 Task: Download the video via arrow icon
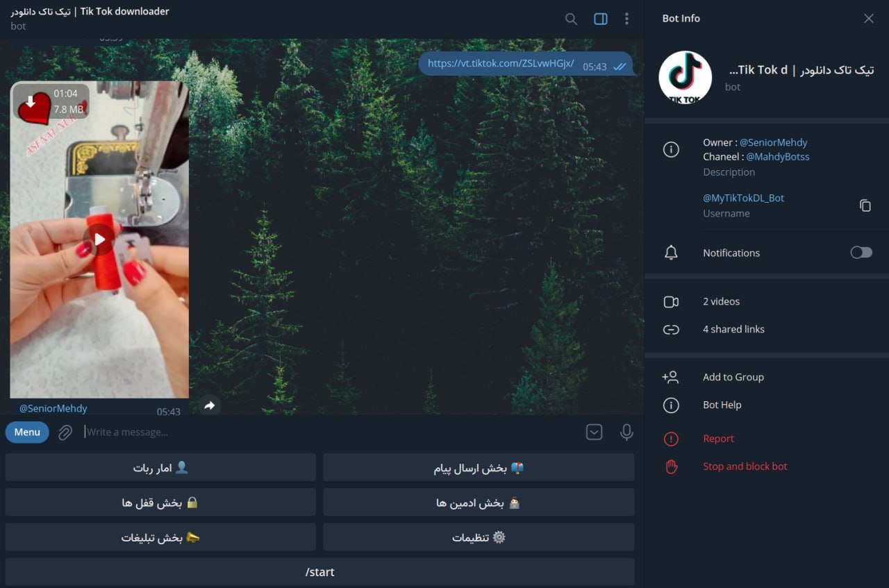[x=31, y=102]
